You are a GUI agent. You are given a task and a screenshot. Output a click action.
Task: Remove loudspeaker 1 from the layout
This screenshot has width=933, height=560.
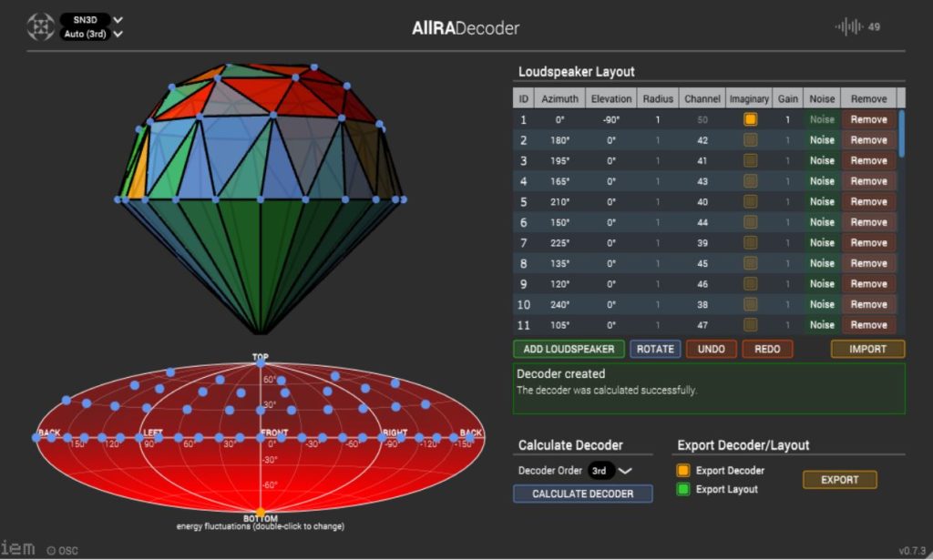(868, 119)
